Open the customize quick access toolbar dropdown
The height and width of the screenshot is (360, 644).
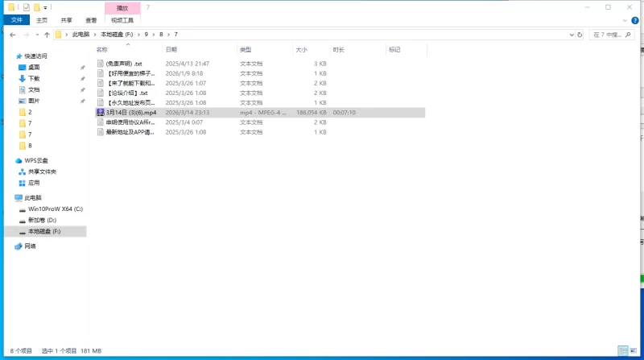[46, 8]
